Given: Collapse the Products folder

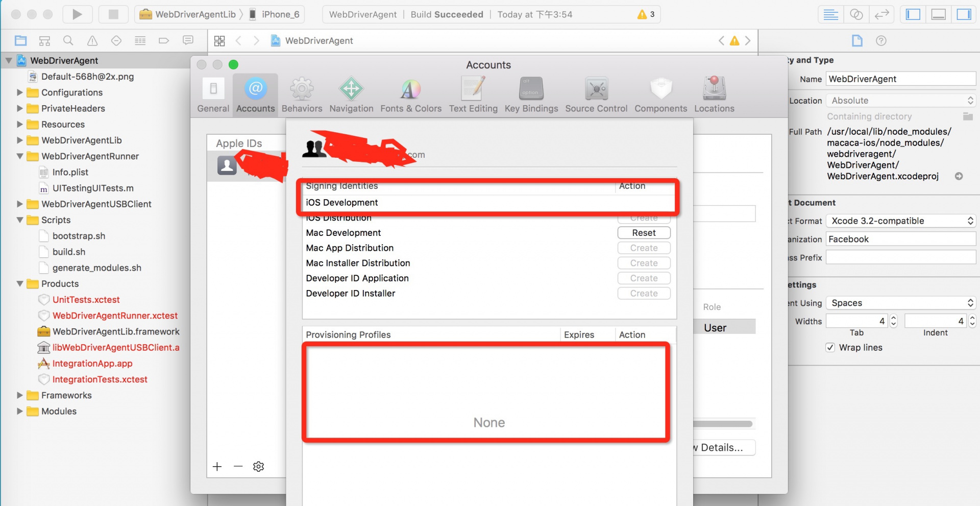Looking at the screenshot, I should pos(20,284).
